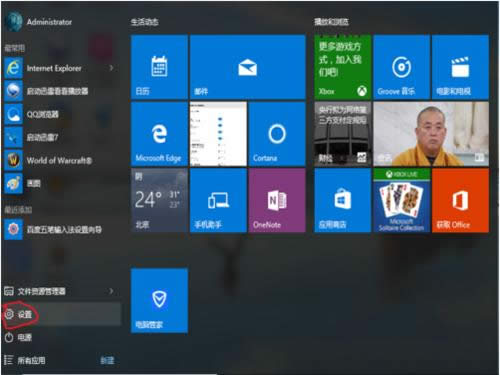This screenshot has width=500, height=375.
Task: Launch World of Warcraft from the list
Action: pos(62,160)
